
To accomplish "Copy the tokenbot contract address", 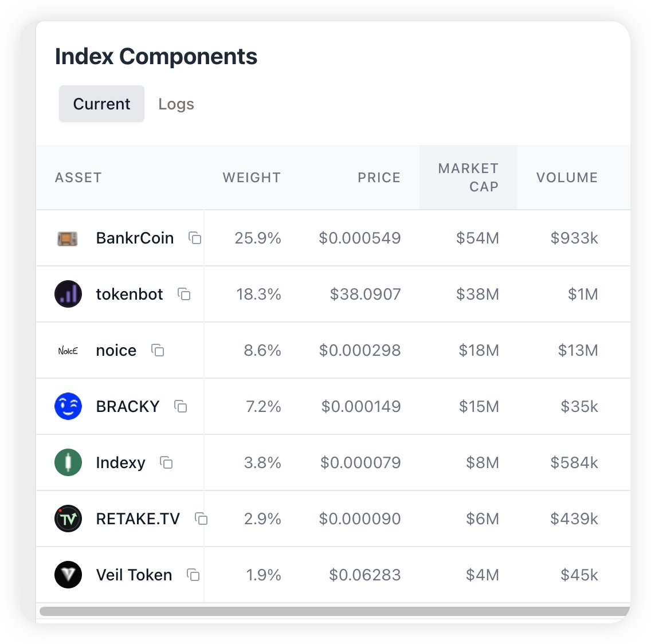I will 184,294.
